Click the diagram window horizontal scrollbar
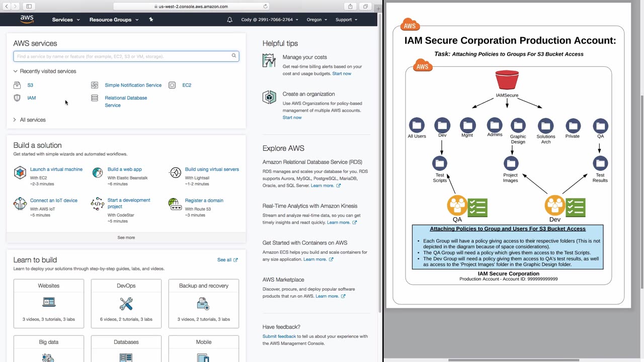Screen dimensions: 644x362 pyautogui.click(x=513, y=360)
